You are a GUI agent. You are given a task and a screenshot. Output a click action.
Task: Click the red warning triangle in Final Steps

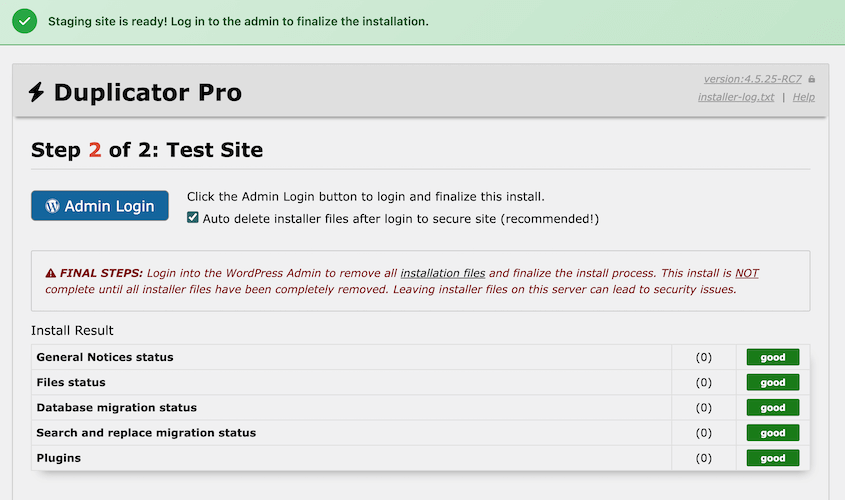(x=51, y=272)
